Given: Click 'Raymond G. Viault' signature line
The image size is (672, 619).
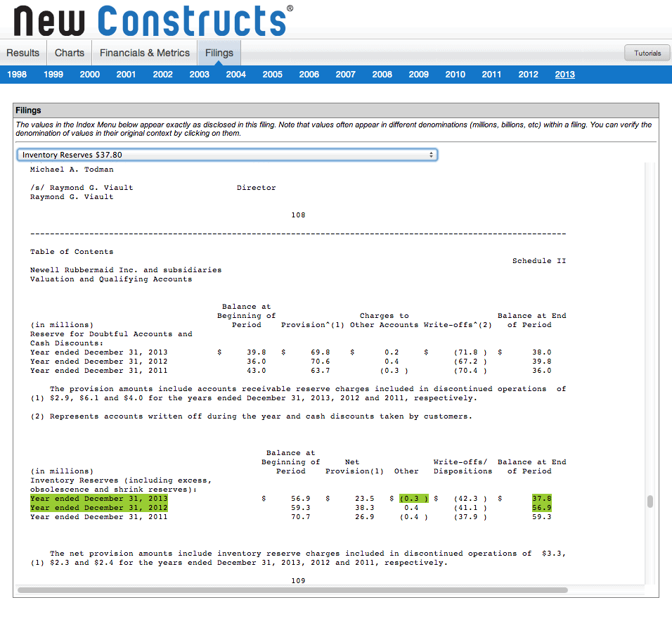Looking at the screenshot, I should coord(72,197).
